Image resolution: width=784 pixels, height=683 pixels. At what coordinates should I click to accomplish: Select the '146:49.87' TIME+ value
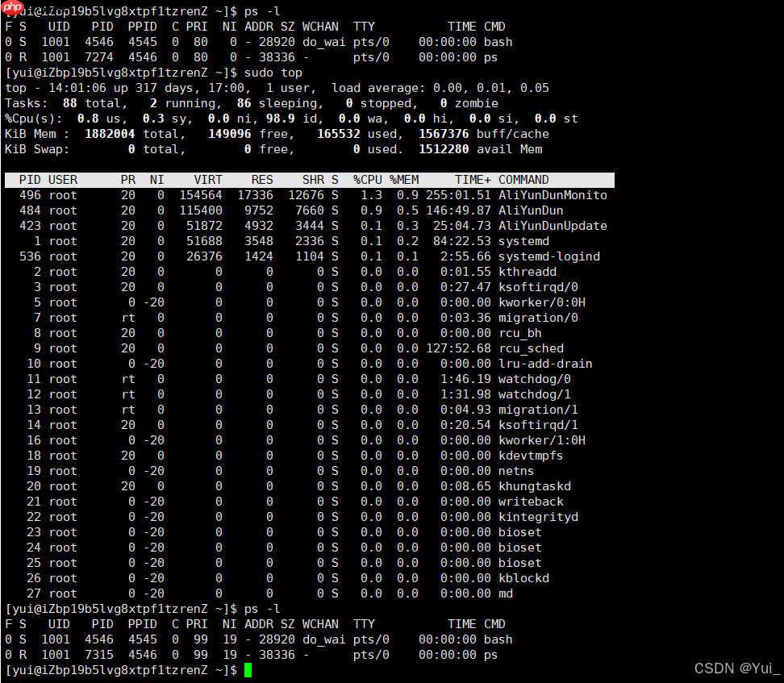click(458, 210)
